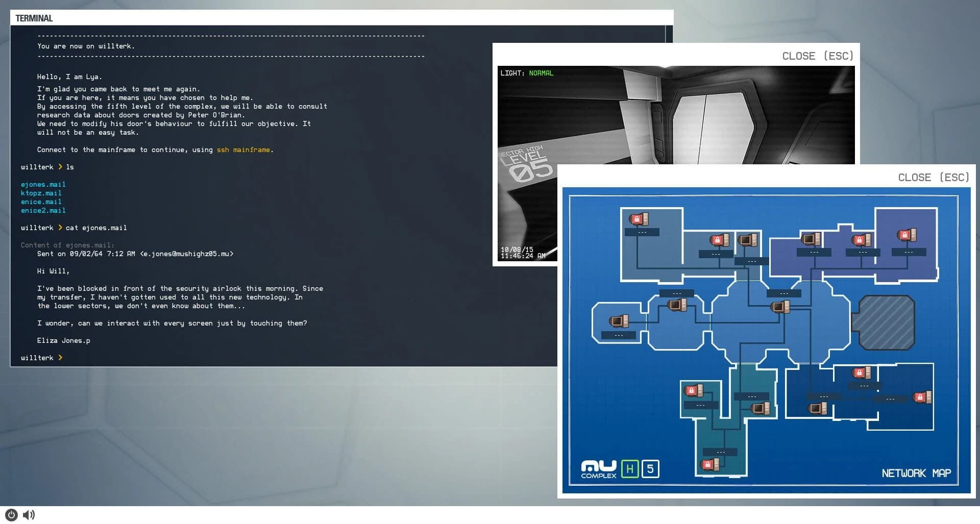The height and width of the screenshot is (524, 980).
Task: Click the computer icon in the lower teal room
Action: (x=761, y=408)
